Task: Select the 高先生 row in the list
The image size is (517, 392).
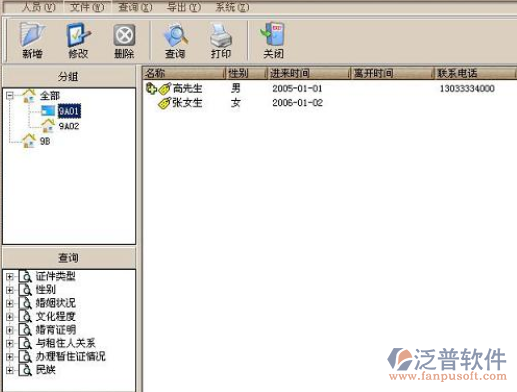Action: [x=330, y=88]
